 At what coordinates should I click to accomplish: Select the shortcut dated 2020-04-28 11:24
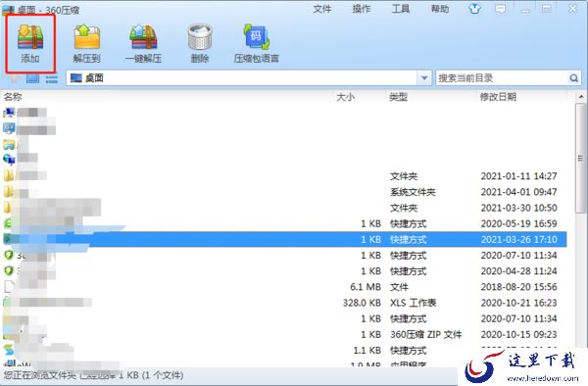[x=284, y=271]
